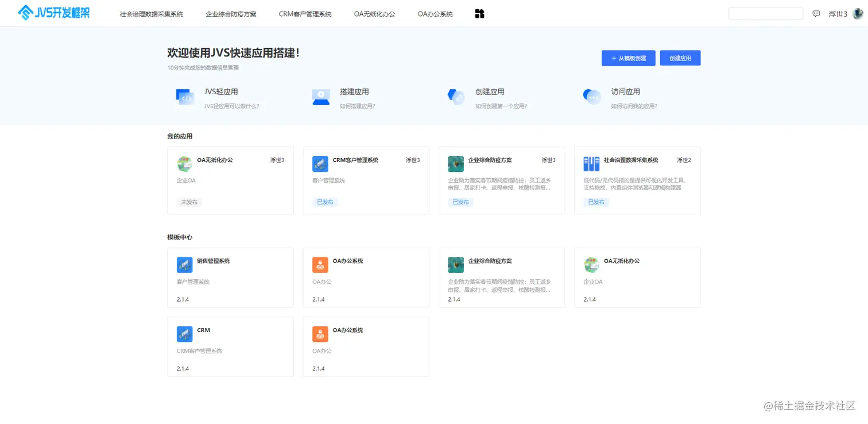Click the OA办公 template icon in second template row
The width and height of the screenshot is (868, 424).
click(x=320, y=334)
